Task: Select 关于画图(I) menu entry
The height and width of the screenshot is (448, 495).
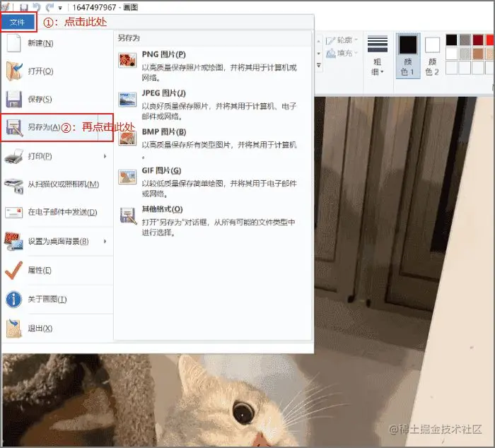Action: pyautogui.click(x=57, y=299)
